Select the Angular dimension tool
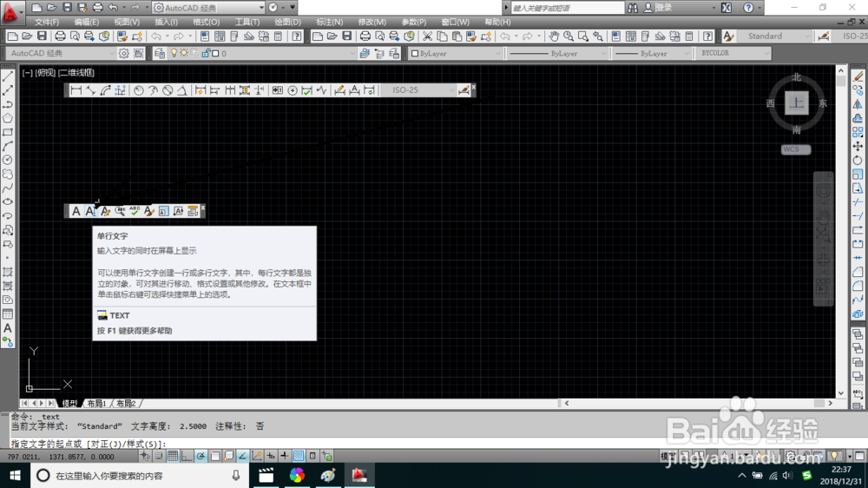Viewport: 868px width, 488px height. [182, 90]
